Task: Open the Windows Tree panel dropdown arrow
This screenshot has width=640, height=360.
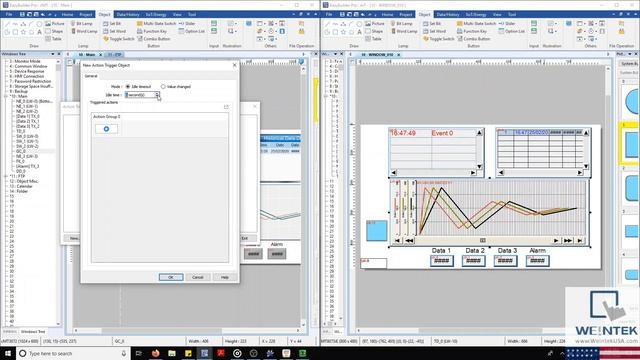Action: (x=53, y=54)
